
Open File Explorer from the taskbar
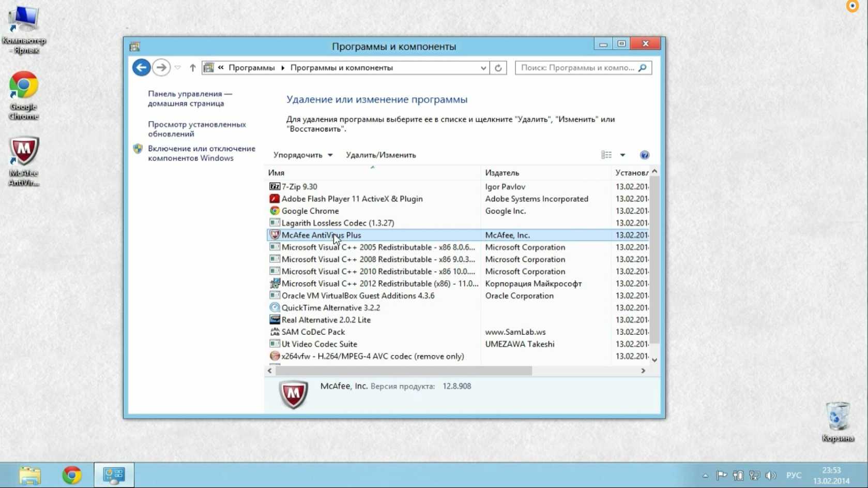tap(30, 475)
